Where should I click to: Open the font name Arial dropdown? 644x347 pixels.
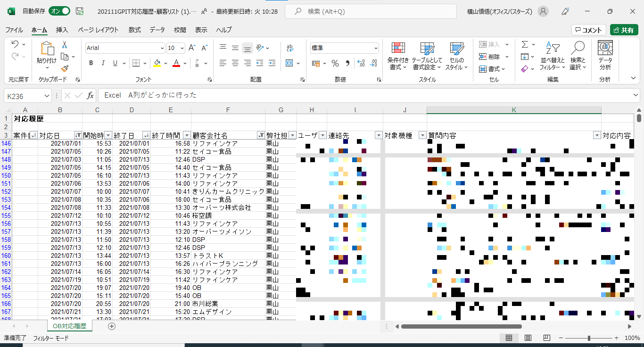coord(163,48)
